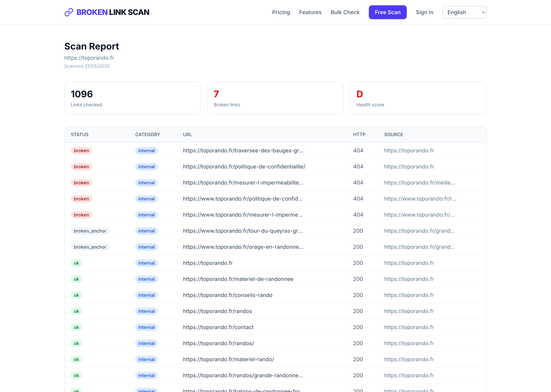Screen dimensions: 551x392
Task: Go to the Pricing page
Action: click(281, 12)
